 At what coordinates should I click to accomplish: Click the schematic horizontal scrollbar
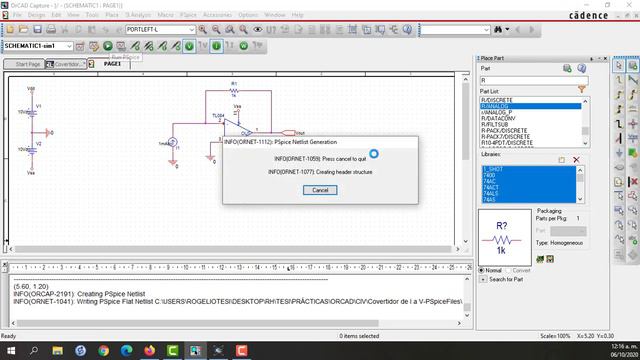coord(233,249)
